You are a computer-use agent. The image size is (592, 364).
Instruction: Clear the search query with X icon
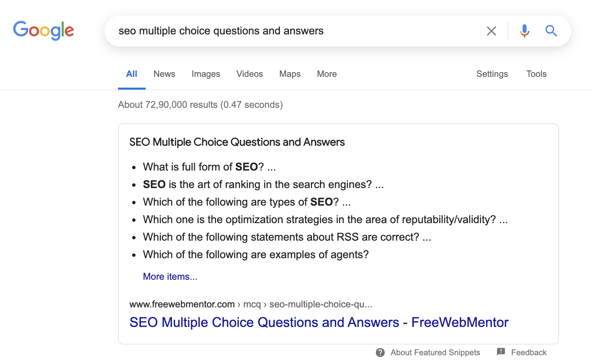pyautogui.click(x=492, y=31)
